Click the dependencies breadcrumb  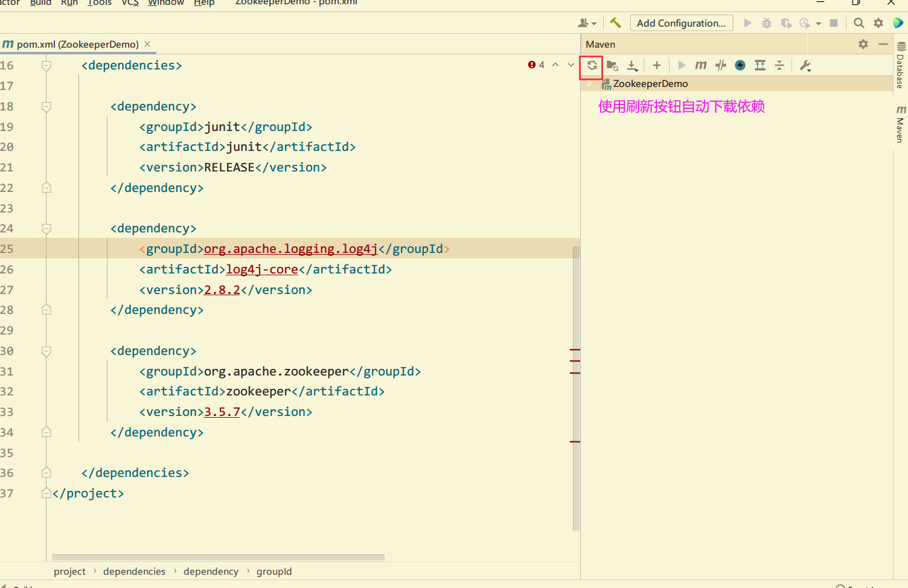[134, 571]
